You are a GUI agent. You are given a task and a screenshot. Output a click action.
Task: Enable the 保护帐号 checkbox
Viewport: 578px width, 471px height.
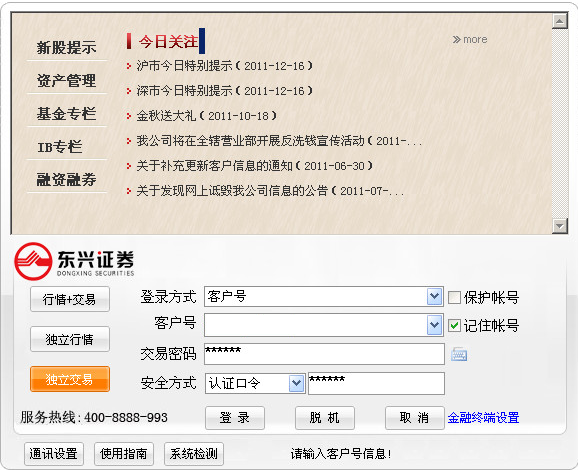coord(454,297)
